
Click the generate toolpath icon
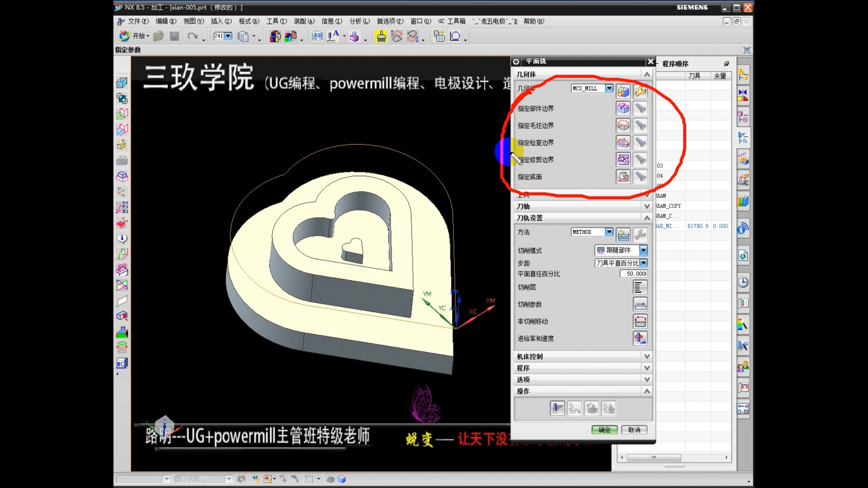click(557, 408)
